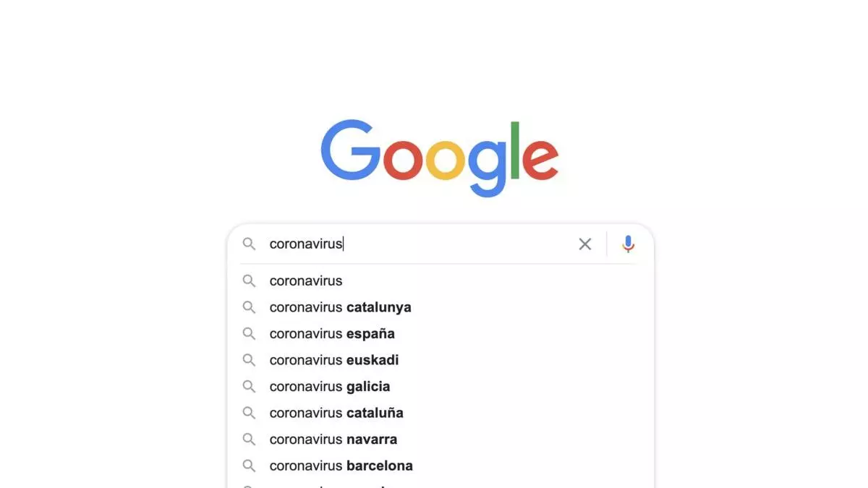
Task: Clear the search text with X icon
Action: (585, 244)
